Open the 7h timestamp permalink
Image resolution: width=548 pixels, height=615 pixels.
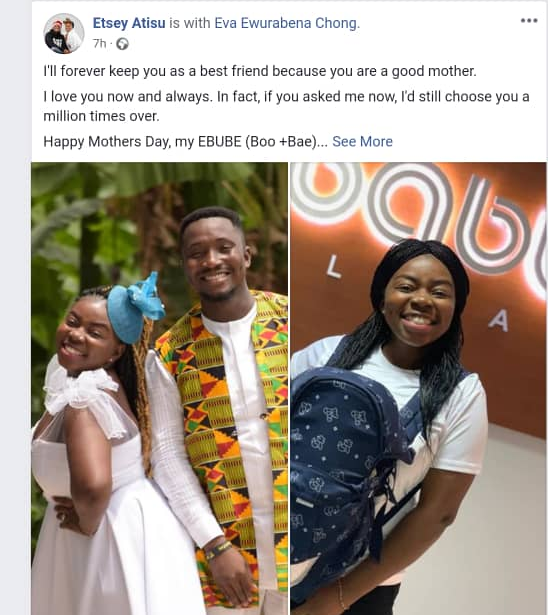pos(100,44)
